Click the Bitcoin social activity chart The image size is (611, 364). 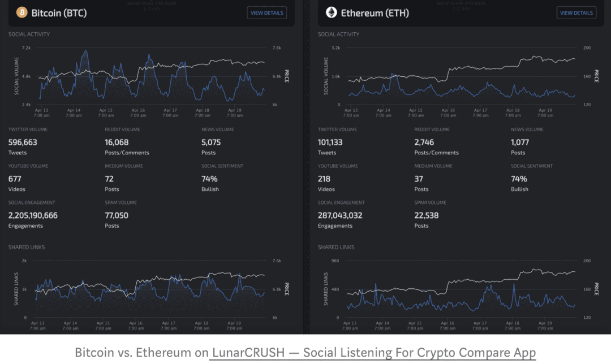click(152, 76)
